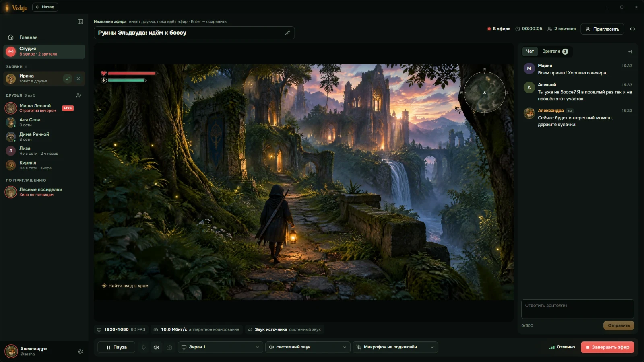Image resolution: width=644 pixels, height=362 pixels.
Task: Click the 10.0 Мбит/с bitrate info
Action: tap(196, 329)
